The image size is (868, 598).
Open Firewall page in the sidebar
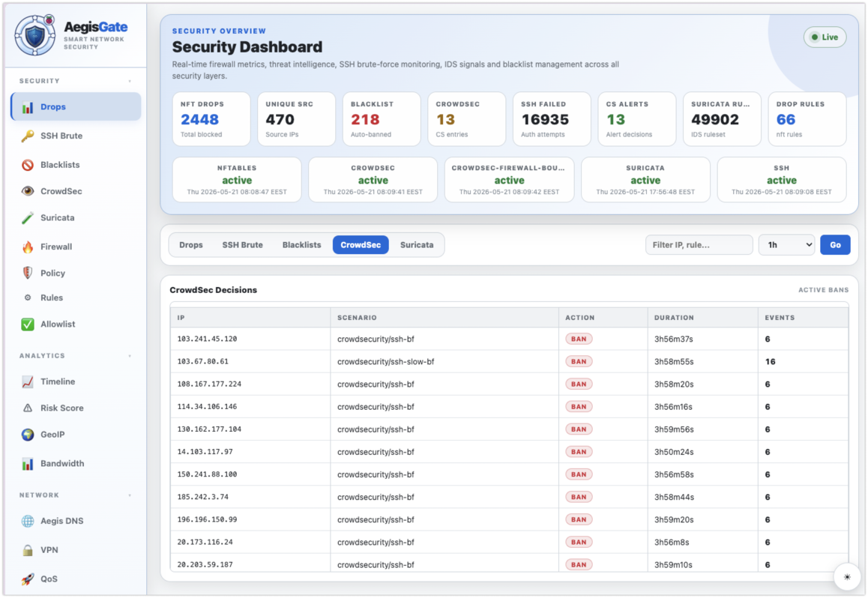(x=76, y=247)
